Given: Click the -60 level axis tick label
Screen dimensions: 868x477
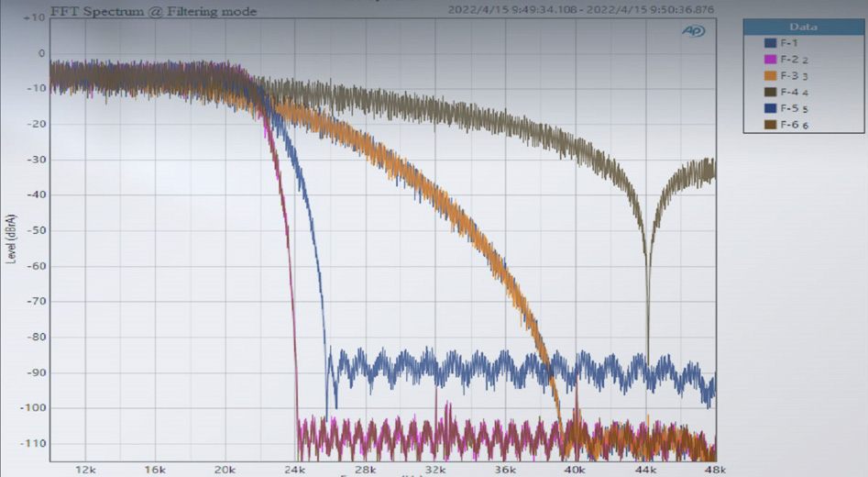Looking at the screenshot, I should [35, 266].
